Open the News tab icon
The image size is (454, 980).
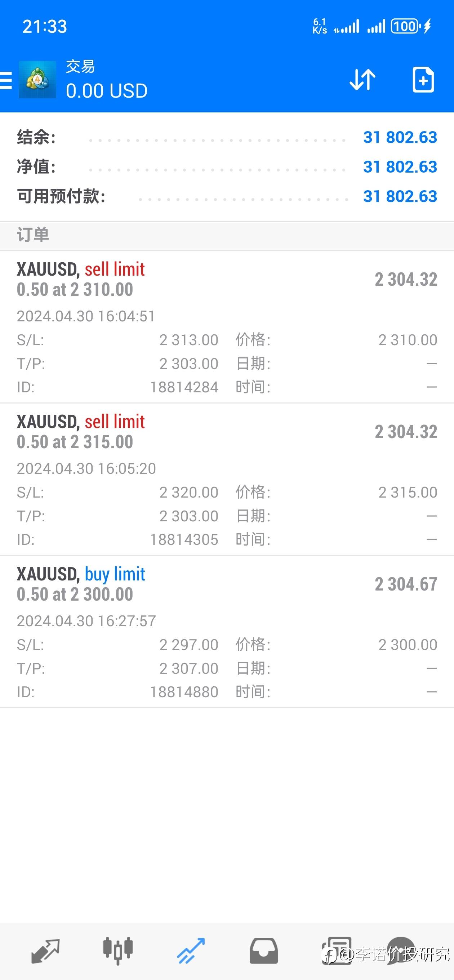pyautogui.click(x=337, y=951)
